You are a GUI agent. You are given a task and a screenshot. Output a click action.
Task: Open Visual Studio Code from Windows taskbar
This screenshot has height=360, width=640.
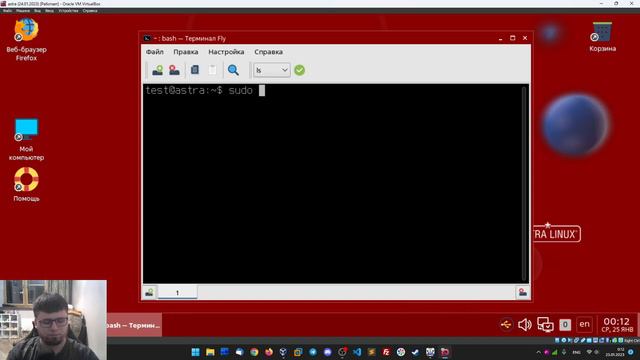point(357,352)
